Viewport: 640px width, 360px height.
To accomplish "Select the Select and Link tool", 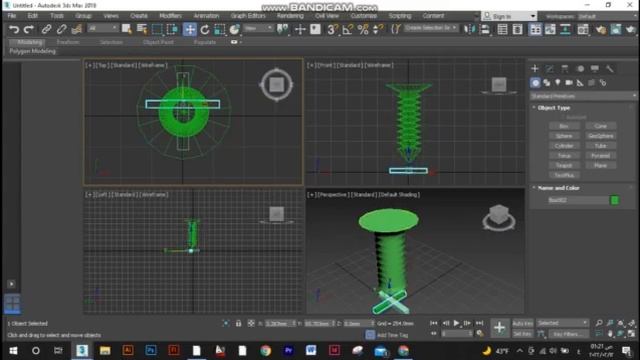I will [x=46, y=29].
